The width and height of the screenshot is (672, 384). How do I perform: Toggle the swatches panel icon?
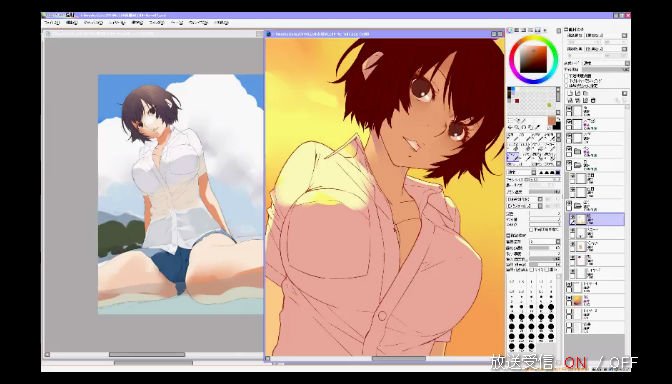[x=537, y=30]
